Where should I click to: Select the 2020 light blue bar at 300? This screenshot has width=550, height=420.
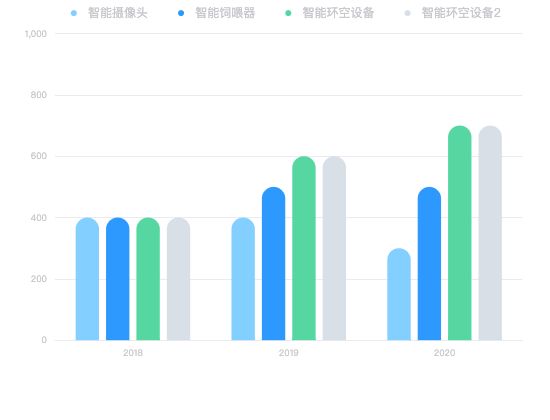pyautogui.click(x=399, y=294)
